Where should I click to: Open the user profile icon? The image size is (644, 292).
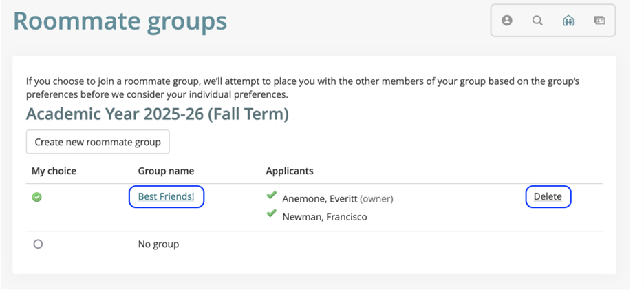click(507, 21)
